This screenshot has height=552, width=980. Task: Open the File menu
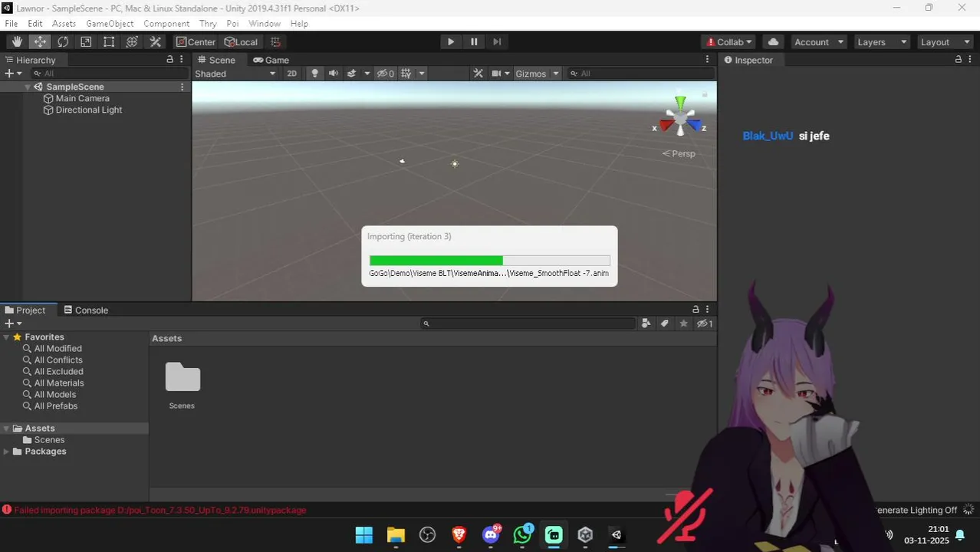[12, 24]
